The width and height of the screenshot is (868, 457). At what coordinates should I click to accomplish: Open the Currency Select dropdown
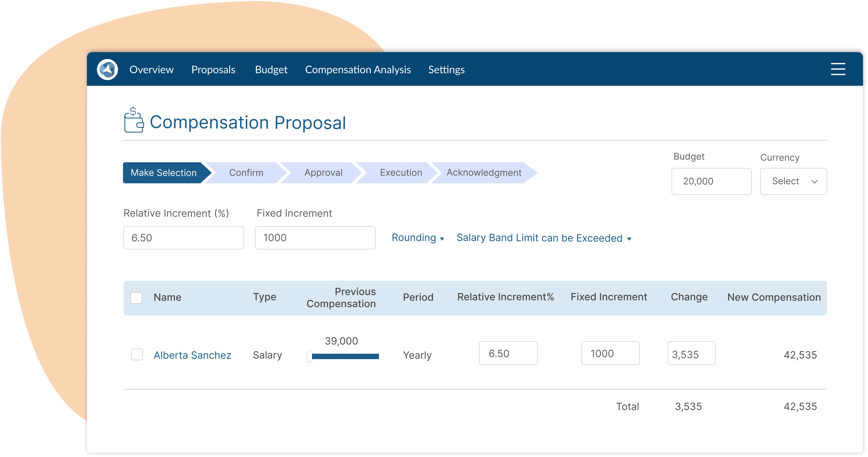coord(793,181)
